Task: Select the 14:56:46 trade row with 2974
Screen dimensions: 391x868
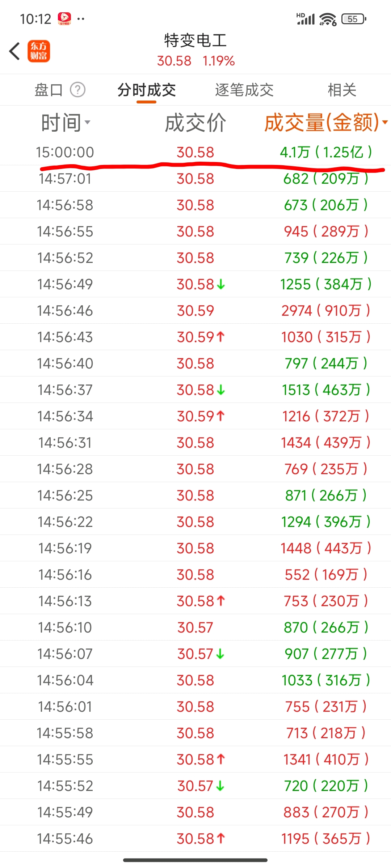Action: (195, 310)
